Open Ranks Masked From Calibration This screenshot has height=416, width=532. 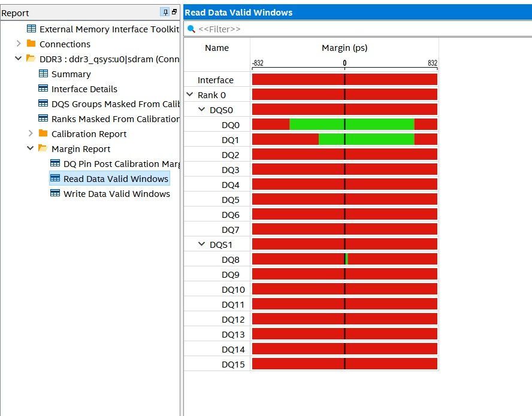(x=116, y=119)
